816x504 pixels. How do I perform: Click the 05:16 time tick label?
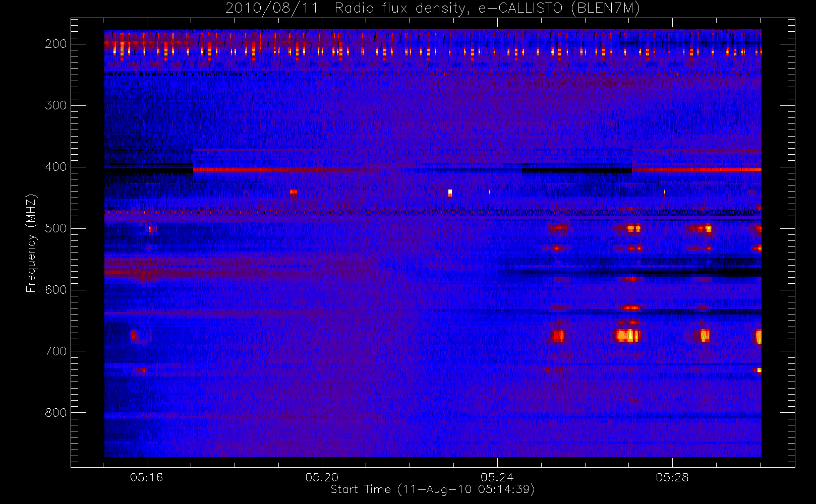click(x=146, y=477)
